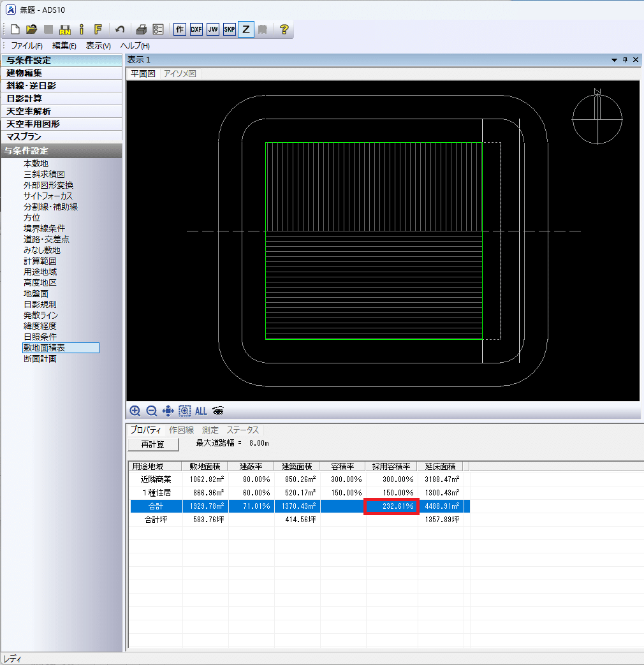The width and height of the screenshot is (644, 665).
Task: Fit the whole drawing with the ALL icon
Action: [x=201, y=411]
